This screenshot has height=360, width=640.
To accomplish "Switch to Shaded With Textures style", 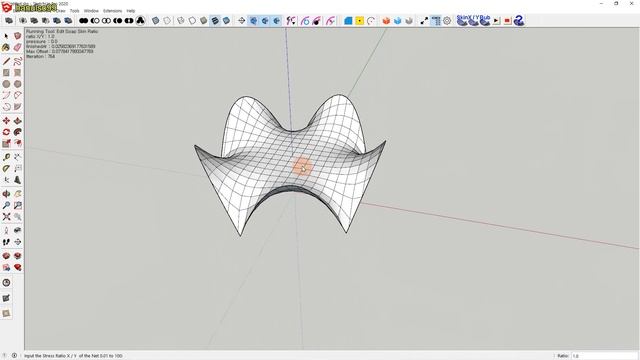I will click(215, 20).
